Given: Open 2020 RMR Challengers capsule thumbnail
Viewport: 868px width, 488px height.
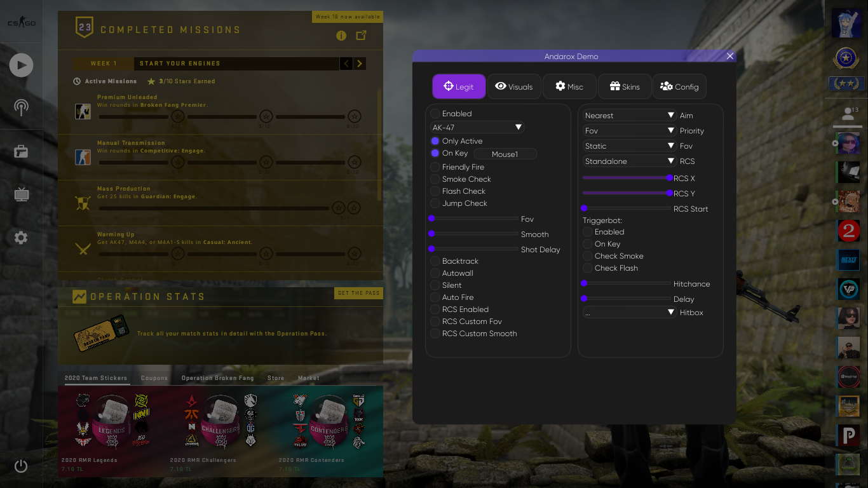Looking at the screenshot, I should [220, 421].
